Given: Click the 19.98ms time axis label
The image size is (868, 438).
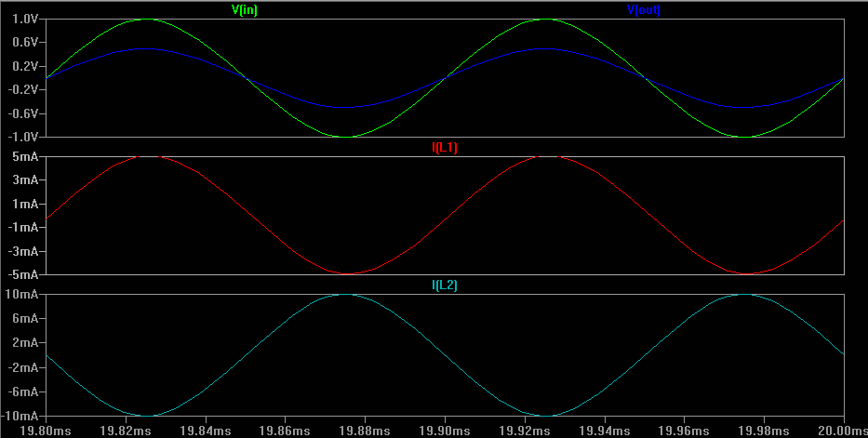Looking at the screenshot, I should point(764,431).
